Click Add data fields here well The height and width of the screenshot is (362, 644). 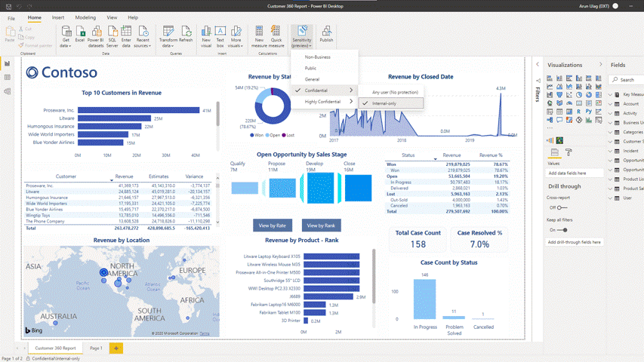point(575,173)
